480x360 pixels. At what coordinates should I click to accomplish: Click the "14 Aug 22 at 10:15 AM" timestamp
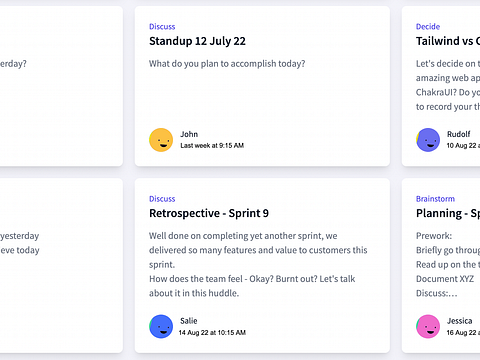[x=212, y=332]
